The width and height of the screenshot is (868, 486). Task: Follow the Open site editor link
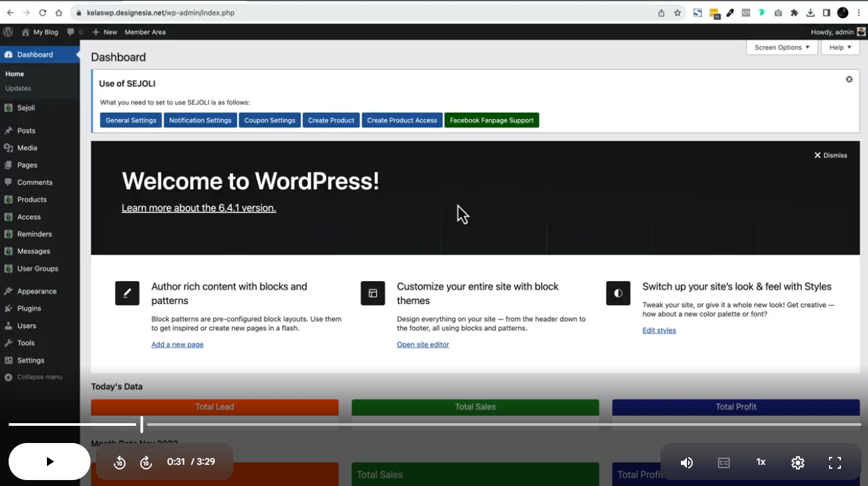[x=423, y=344]
